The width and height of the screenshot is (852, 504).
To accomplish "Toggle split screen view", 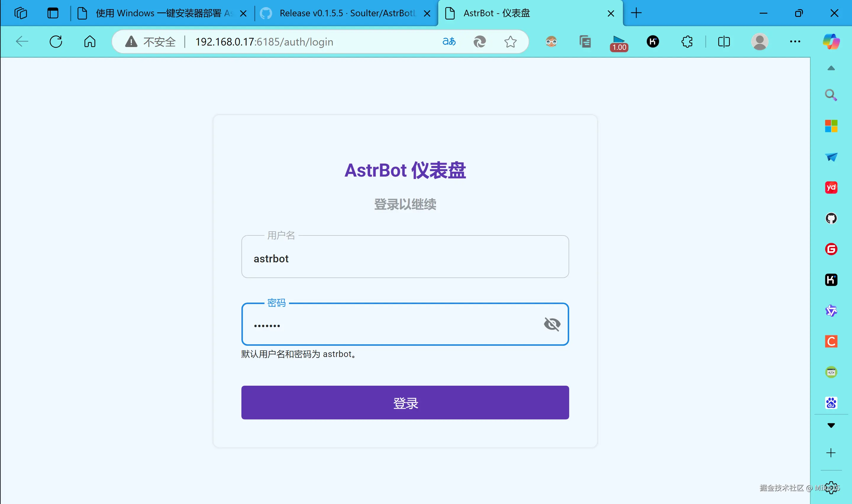I will (x=724, y=42).
